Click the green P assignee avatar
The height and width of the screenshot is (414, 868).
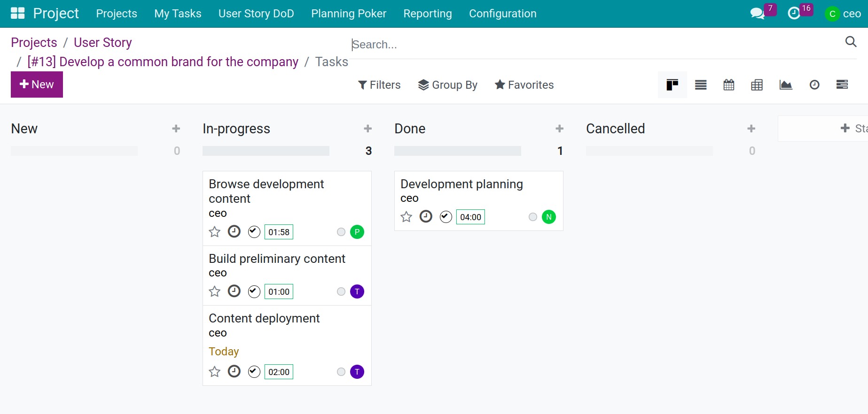(x=357, y=232)
